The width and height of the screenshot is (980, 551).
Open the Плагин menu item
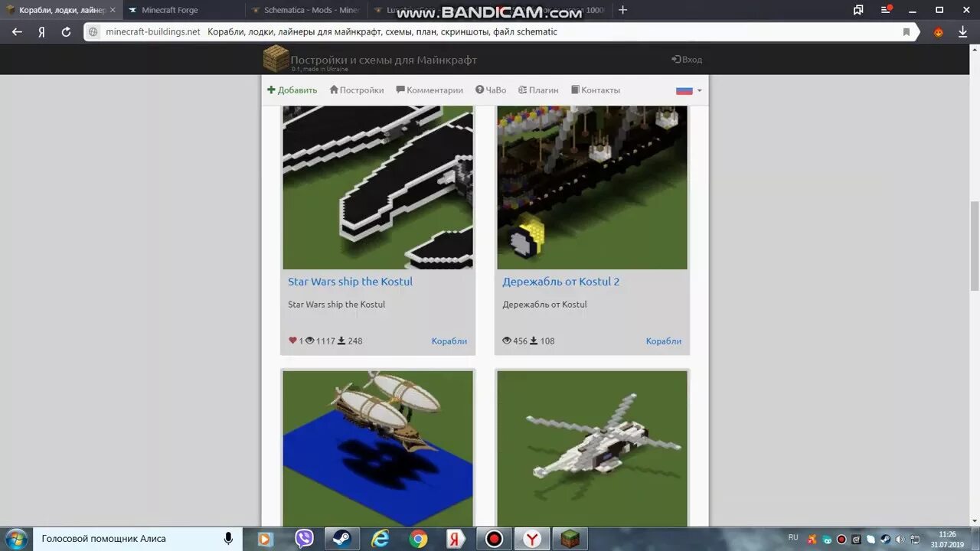(538, 90)
